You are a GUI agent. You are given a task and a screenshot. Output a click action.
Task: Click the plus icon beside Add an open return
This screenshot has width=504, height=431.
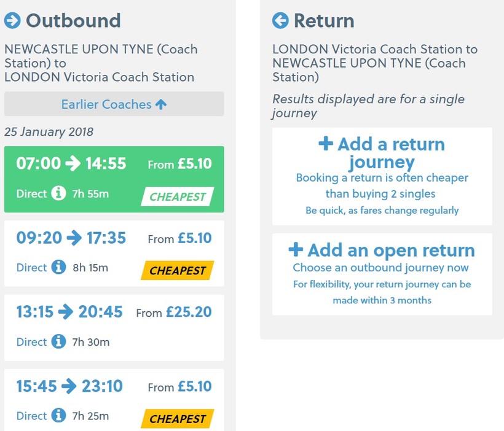296,250
